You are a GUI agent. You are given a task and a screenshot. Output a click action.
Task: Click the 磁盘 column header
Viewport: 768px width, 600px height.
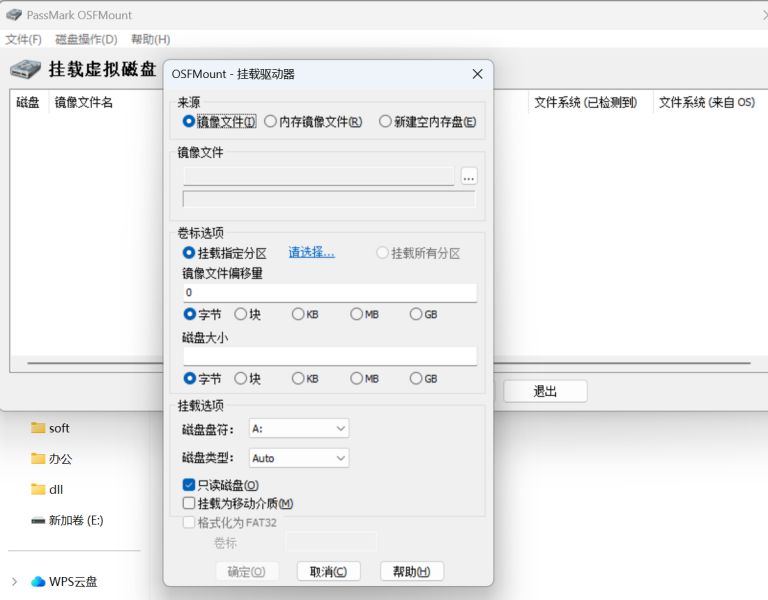tap(28, 102)
